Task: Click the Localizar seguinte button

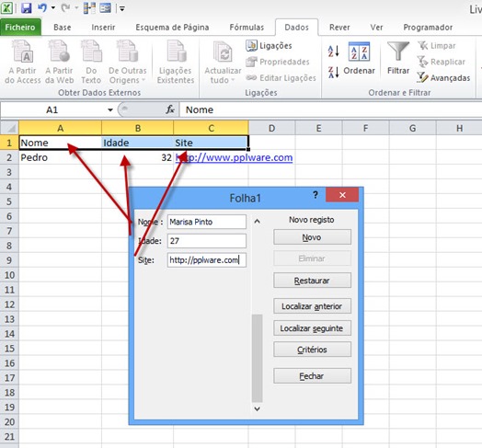Action: coord(312,328)
